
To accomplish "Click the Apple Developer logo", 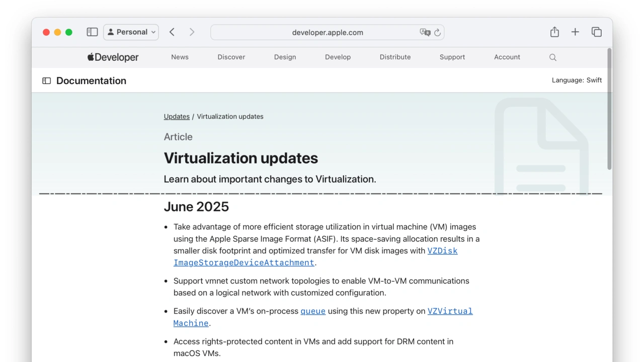I will 113,57.
